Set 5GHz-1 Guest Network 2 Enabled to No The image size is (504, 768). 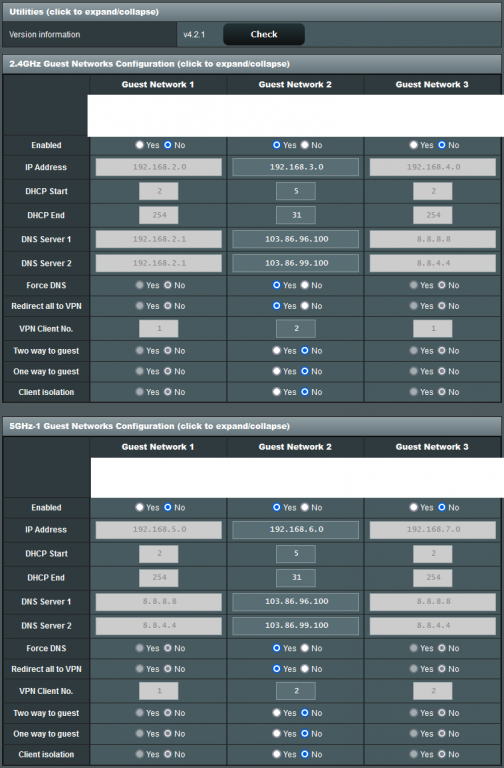coord(305,507)
